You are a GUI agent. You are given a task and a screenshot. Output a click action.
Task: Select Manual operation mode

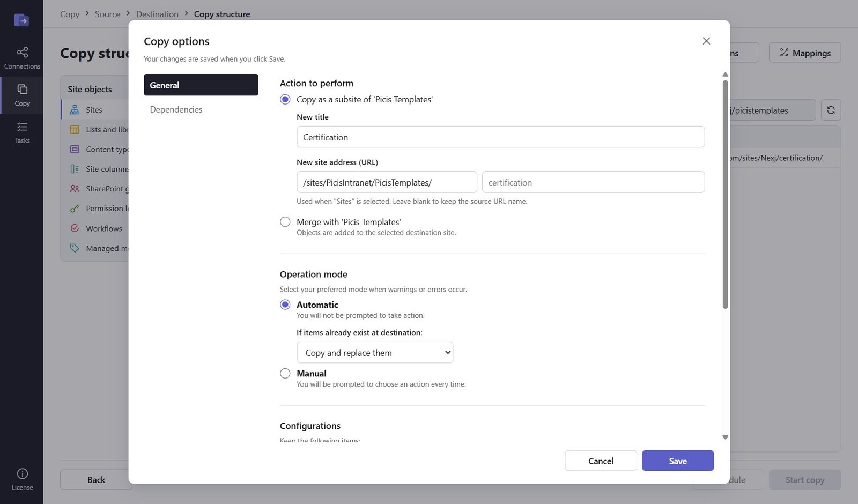pos(285,373)
